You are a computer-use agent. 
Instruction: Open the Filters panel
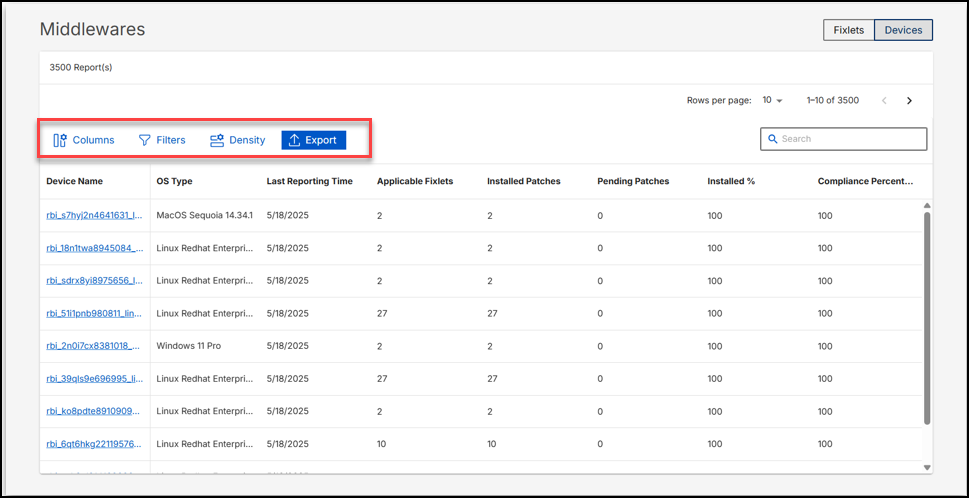(162, 140)
